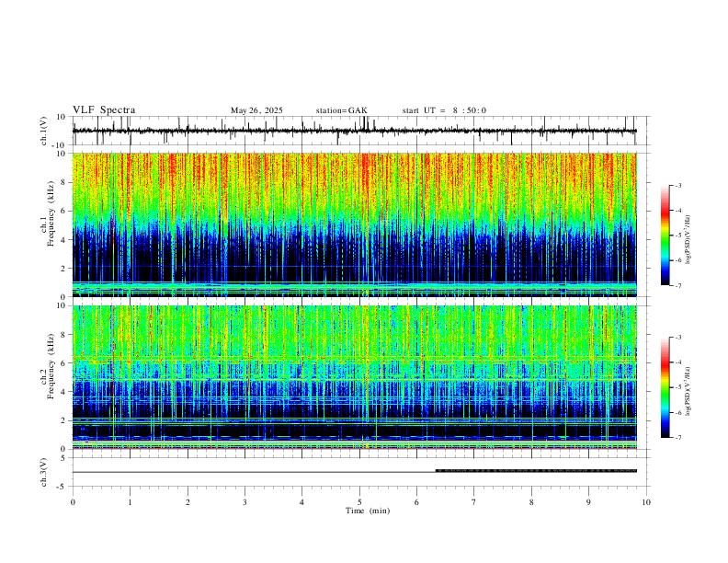Click the "station=GAK" header label
Screen dimensions: 728x563
pyautogui.click(x=341, y=110)
